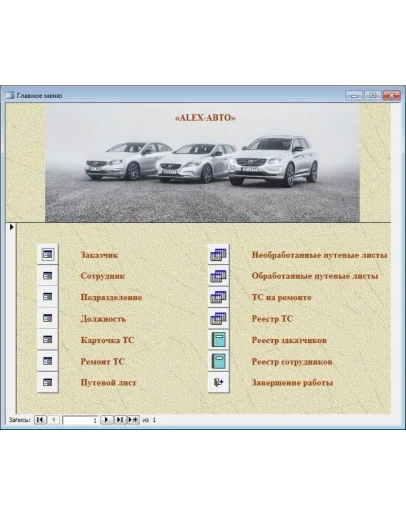Open the Должность form icon button

click(x=48, y=318)
